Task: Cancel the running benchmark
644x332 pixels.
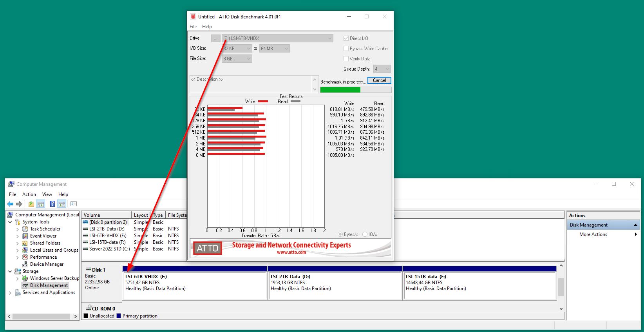Action: coord(379,80)
